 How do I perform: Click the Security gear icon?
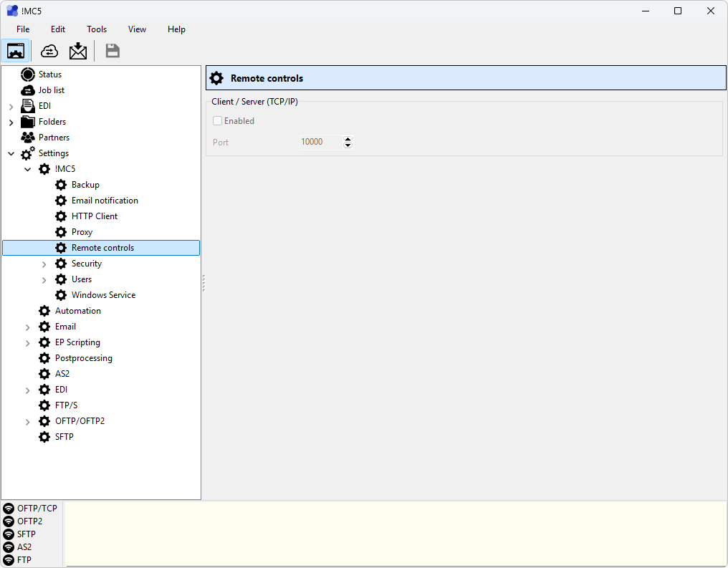pos(61,264)
